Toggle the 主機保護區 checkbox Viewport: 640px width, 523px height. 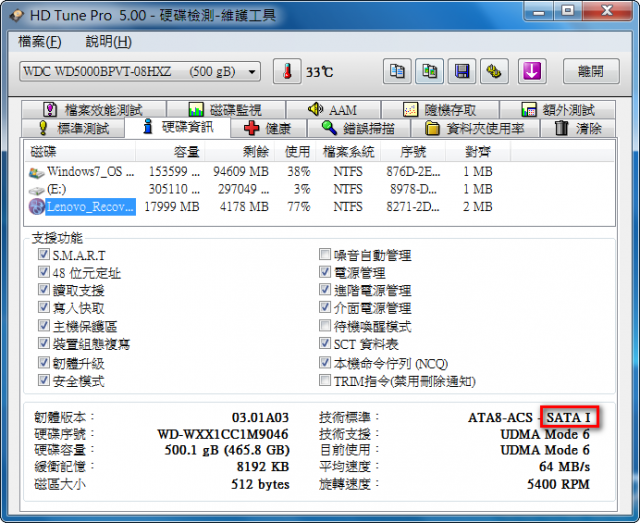[44, 325]
